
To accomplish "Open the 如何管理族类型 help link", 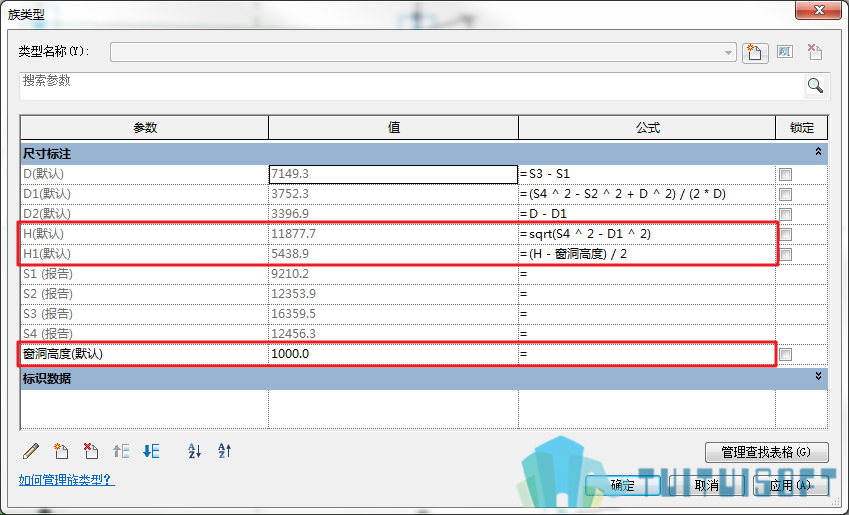I will point(67,480).
